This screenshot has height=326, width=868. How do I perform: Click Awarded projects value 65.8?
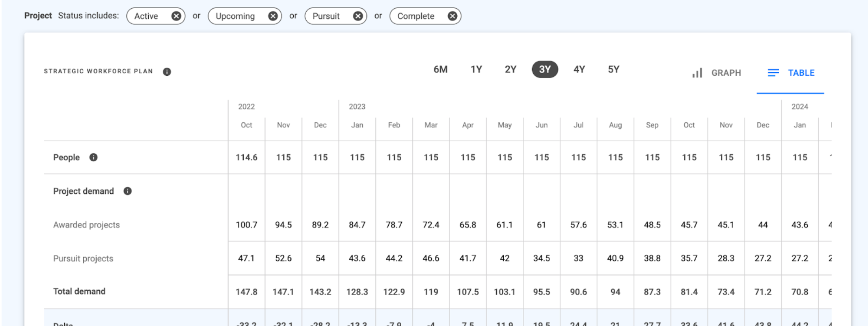click(x=468, y=225)
